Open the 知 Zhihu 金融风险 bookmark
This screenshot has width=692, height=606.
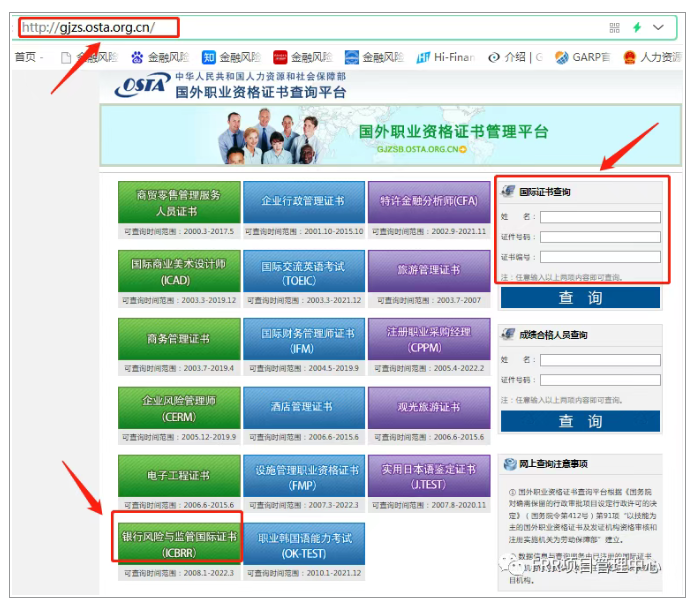pyautogui.click(x=231, y=57)
